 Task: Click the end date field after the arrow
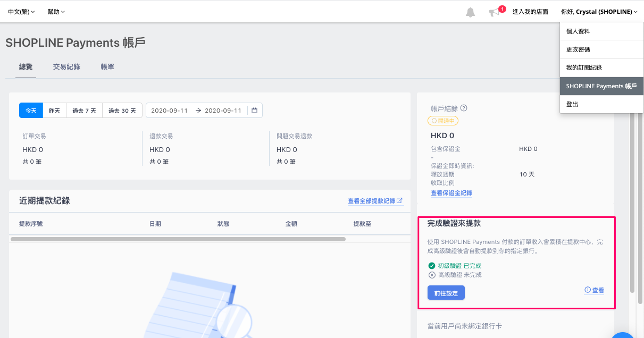pyautogui.click(x=223, y=111)
